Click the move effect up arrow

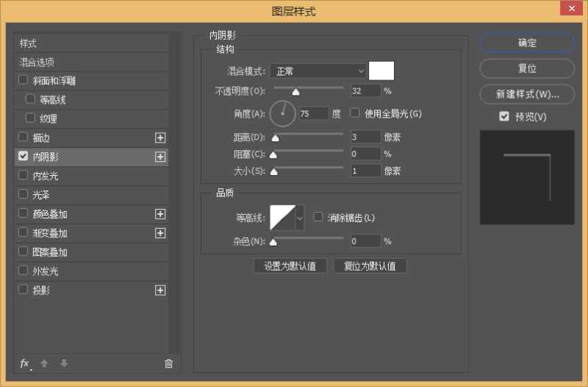coord(44,363)
